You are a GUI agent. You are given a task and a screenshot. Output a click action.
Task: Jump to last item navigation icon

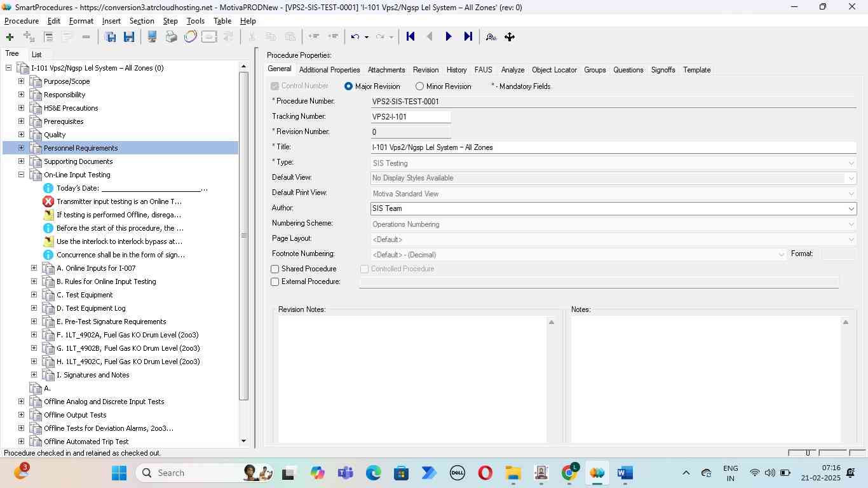[x=468, y=37]
